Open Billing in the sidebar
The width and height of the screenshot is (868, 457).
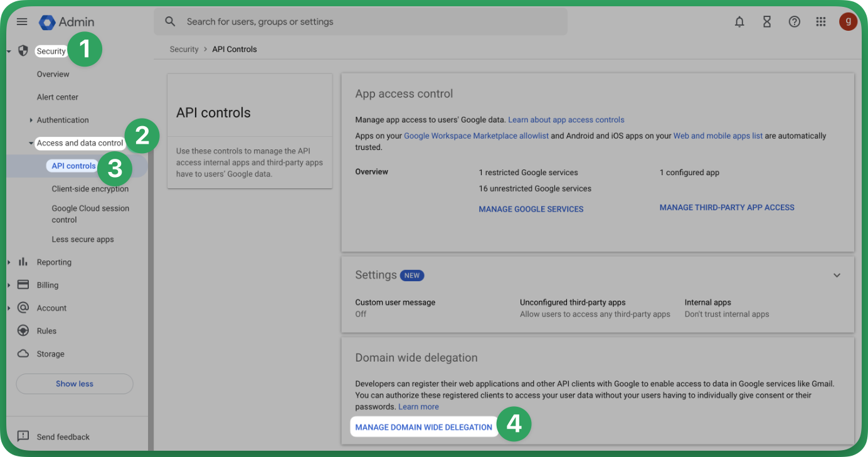coord(48,285)
